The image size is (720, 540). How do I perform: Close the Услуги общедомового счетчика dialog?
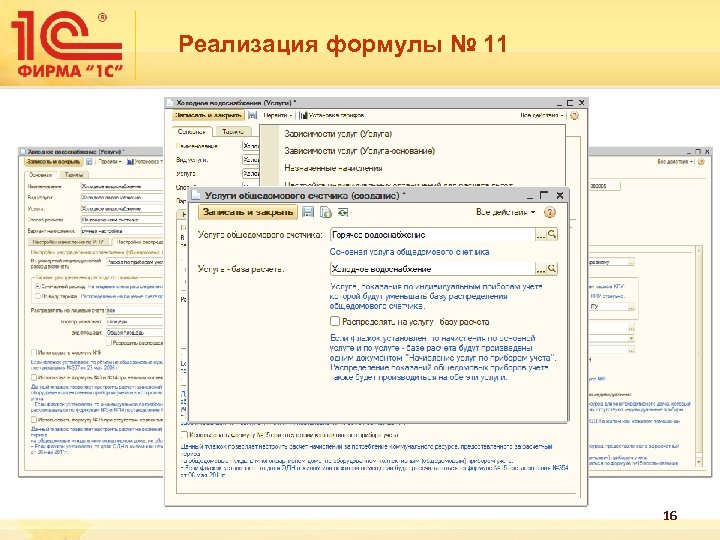(x=560, y=195)
